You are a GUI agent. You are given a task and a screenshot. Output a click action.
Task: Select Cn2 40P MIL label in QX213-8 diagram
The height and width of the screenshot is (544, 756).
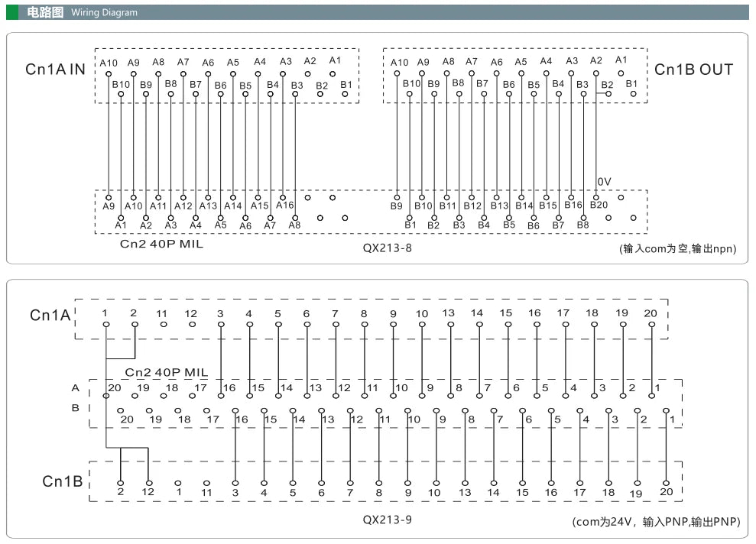coord(161,244)
